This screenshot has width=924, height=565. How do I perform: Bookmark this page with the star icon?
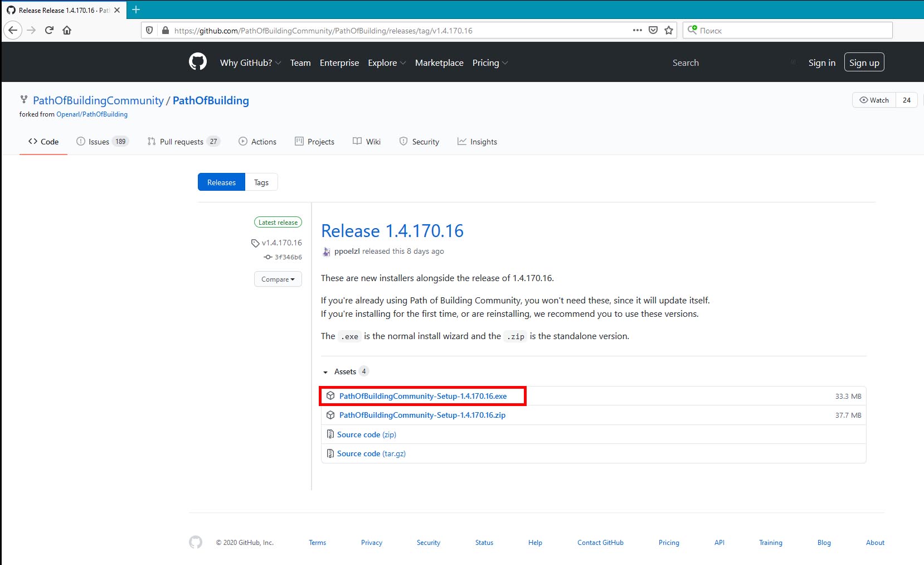(x=669, y=30)
